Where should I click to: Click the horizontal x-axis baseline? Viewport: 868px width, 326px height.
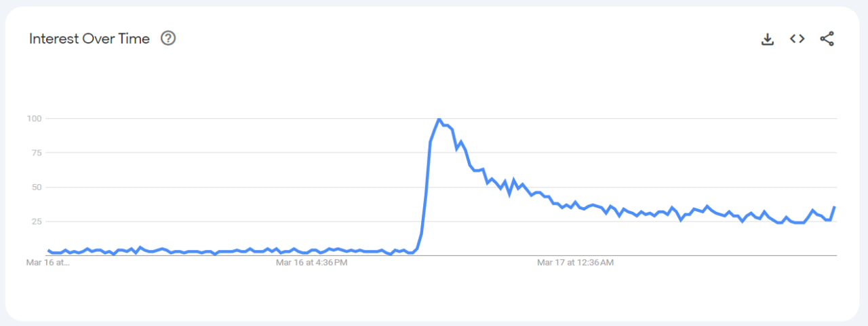442,255
